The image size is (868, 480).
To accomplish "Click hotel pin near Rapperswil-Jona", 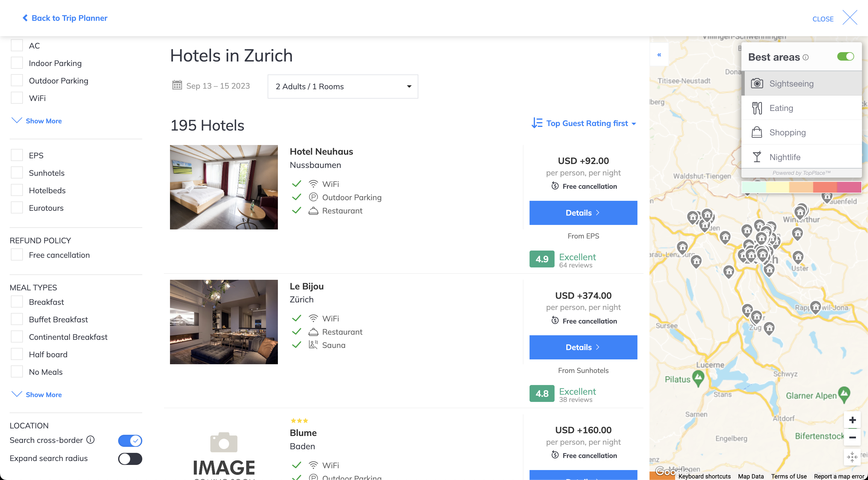I will tap(816, 308).
